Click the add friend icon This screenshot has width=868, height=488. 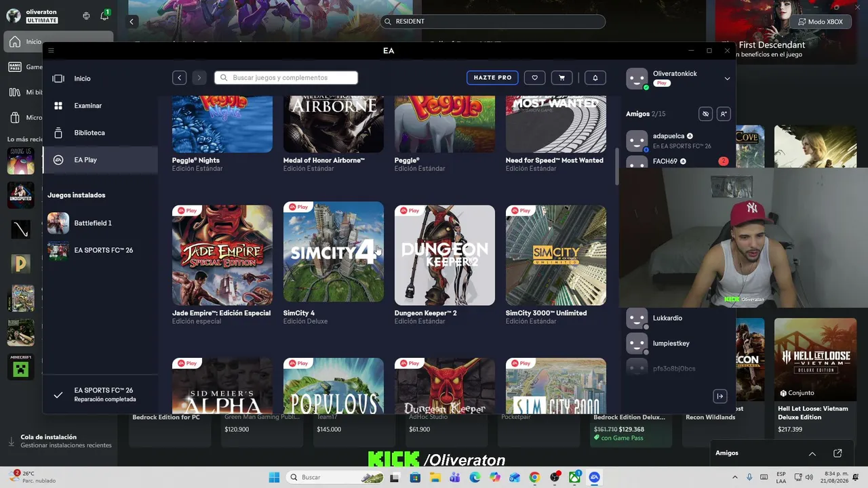click(724, 114)
